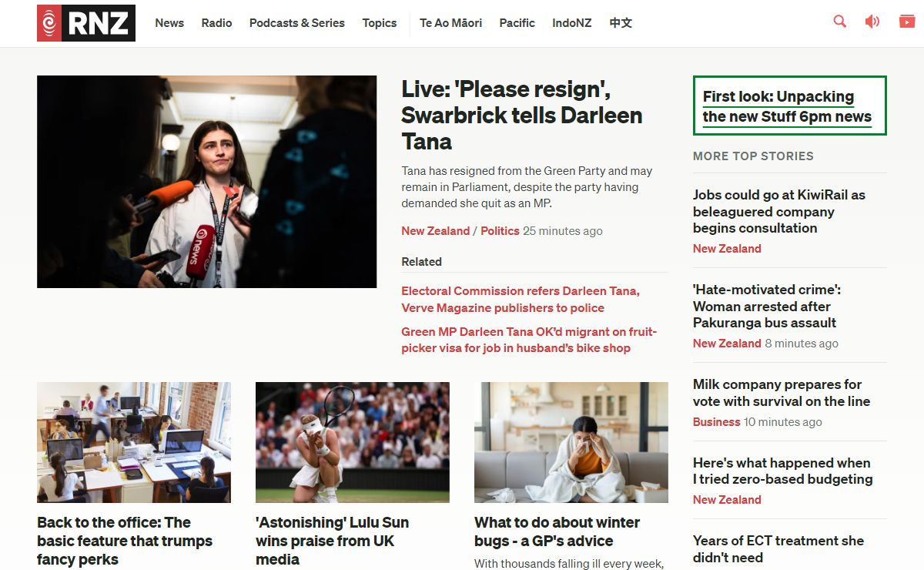This screenshot has height=570, width=924.
Task: Open the office workers photo thumbnail
Action: (x=134, y=442)
